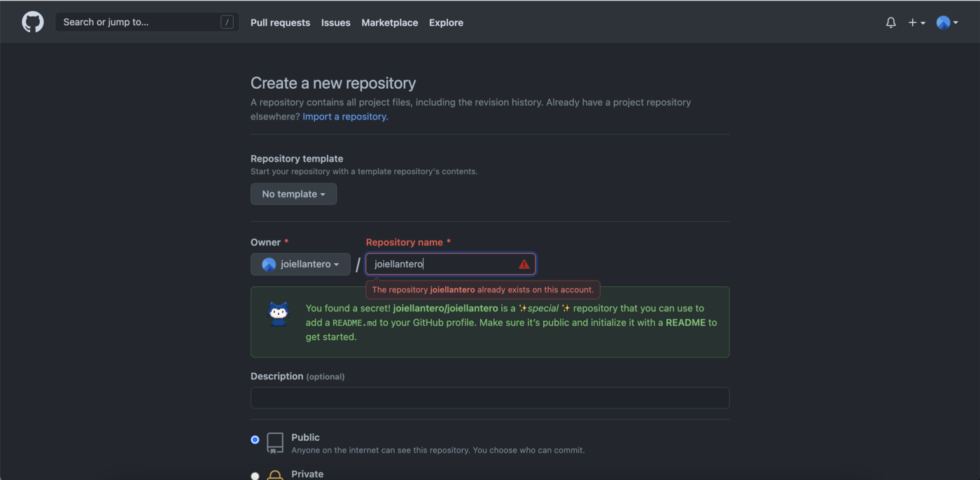
Task: Go to the Issues page
Action: [x=335, y=22]
